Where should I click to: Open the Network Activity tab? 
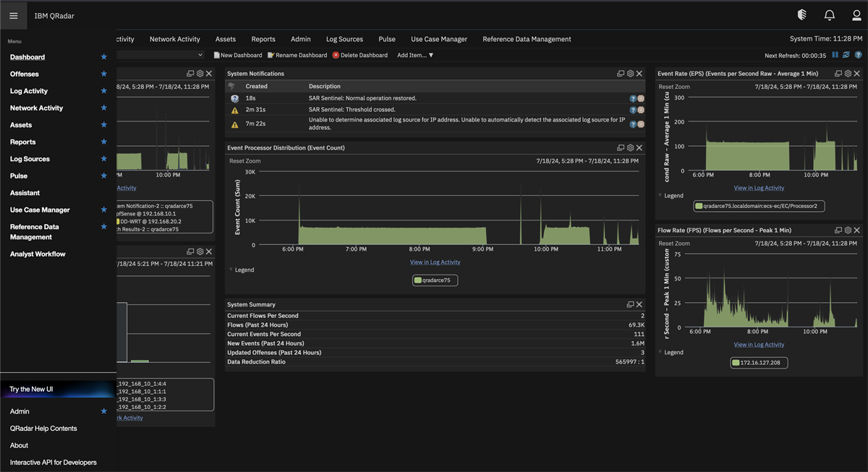pos(175,39)
